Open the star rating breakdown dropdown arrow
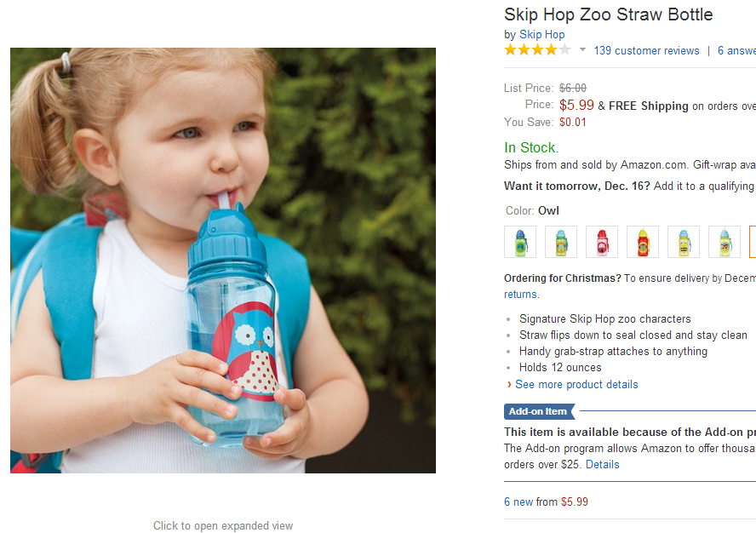The height and width of the screenshot is (533, 756). point(582,50)
